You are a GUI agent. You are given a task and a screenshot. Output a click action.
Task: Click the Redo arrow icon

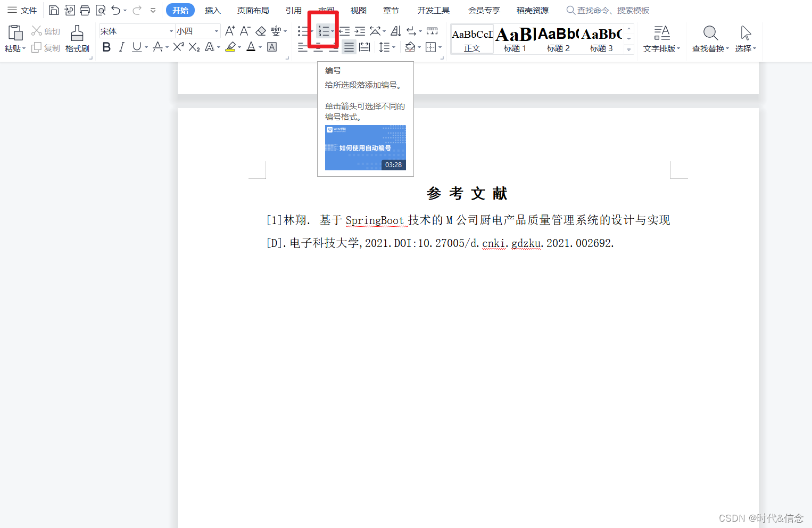coord(137,10)
